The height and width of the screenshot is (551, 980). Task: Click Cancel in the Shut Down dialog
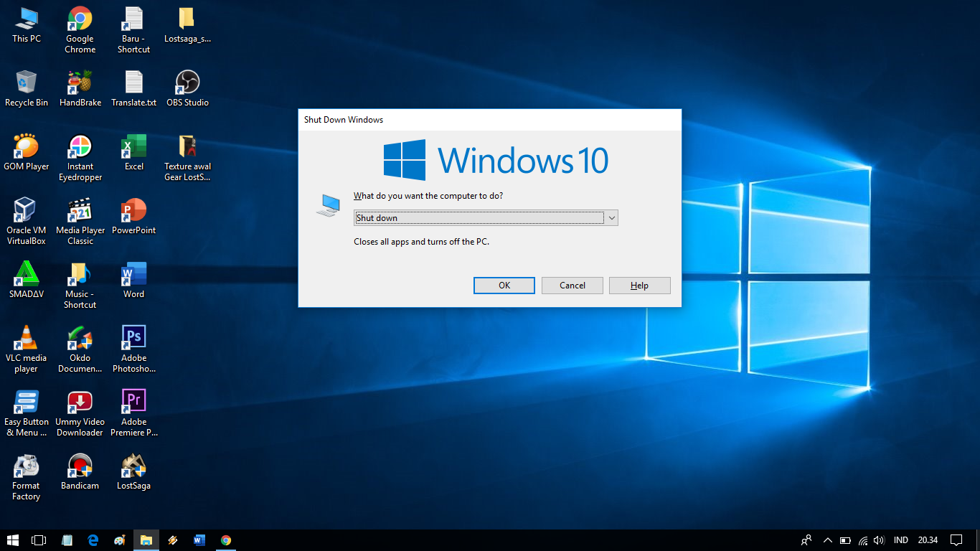coord(573,286)
